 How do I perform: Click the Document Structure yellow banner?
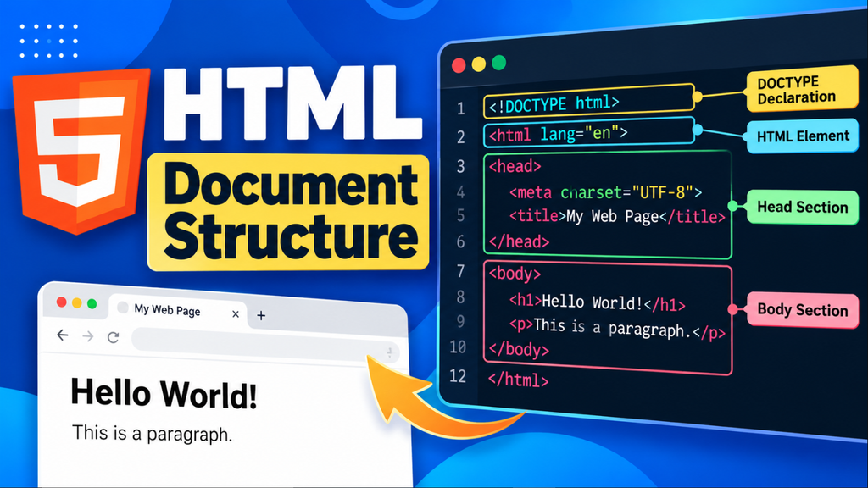(x=288, y=212)
